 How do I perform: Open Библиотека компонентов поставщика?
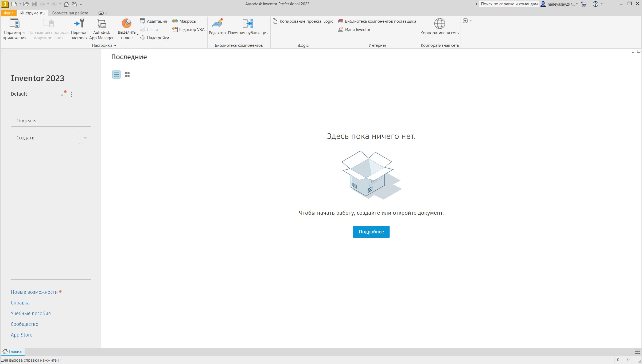pos(377,21)
